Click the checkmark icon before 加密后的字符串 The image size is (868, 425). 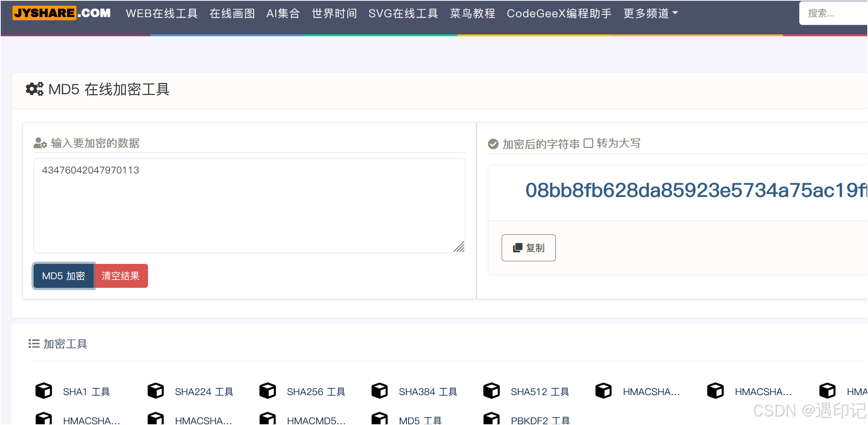(493, 143)
